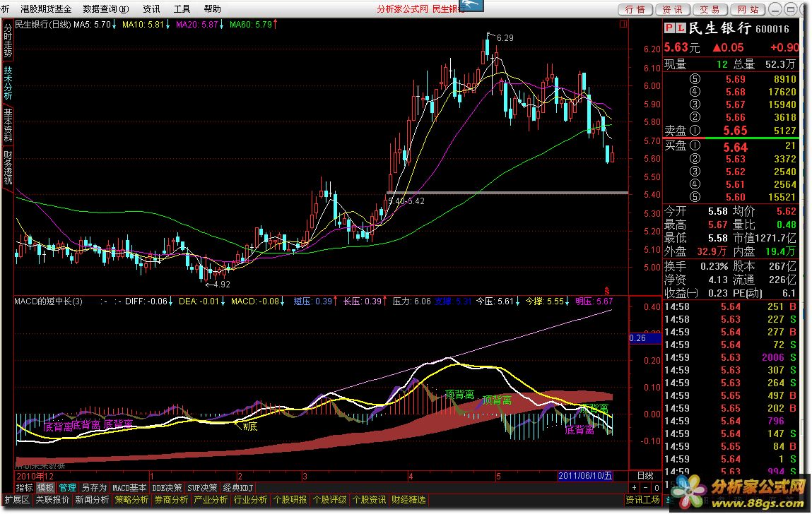Screen dimensions: 812x514
Task: Open the 扩展区 tab
Action: tap(17, 499)
